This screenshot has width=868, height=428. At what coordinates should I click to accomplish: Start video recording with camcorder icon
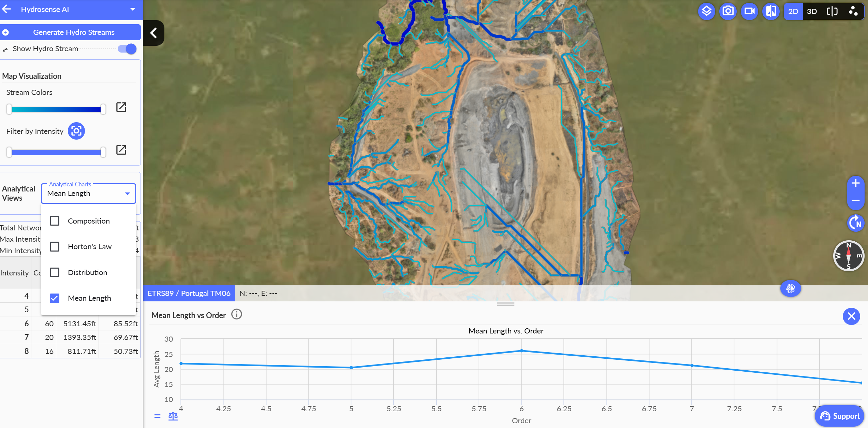pos(749,11)
